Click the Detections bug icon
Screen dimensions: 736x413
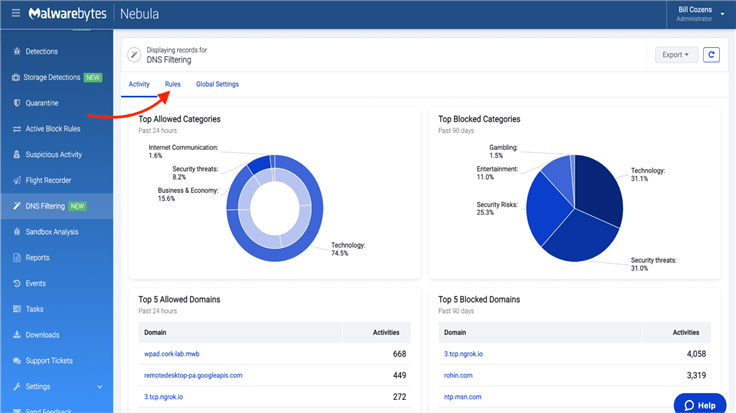coord(17,51)
